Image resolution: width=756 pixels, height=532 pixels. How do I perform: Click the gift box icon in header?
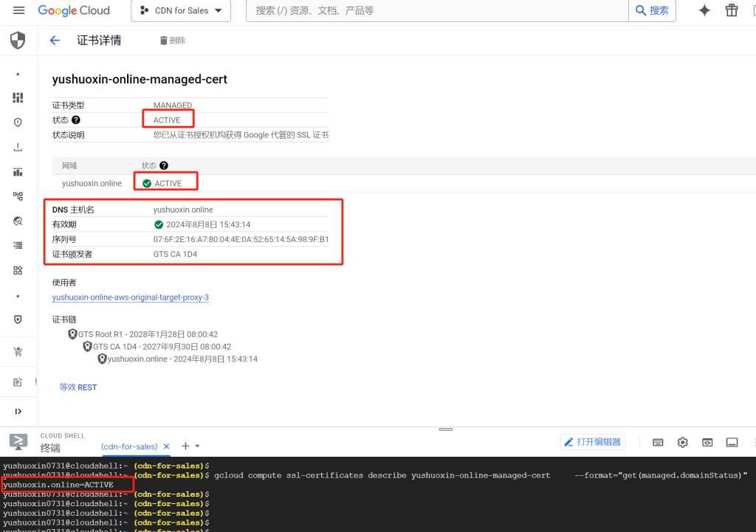coord(731,10)
